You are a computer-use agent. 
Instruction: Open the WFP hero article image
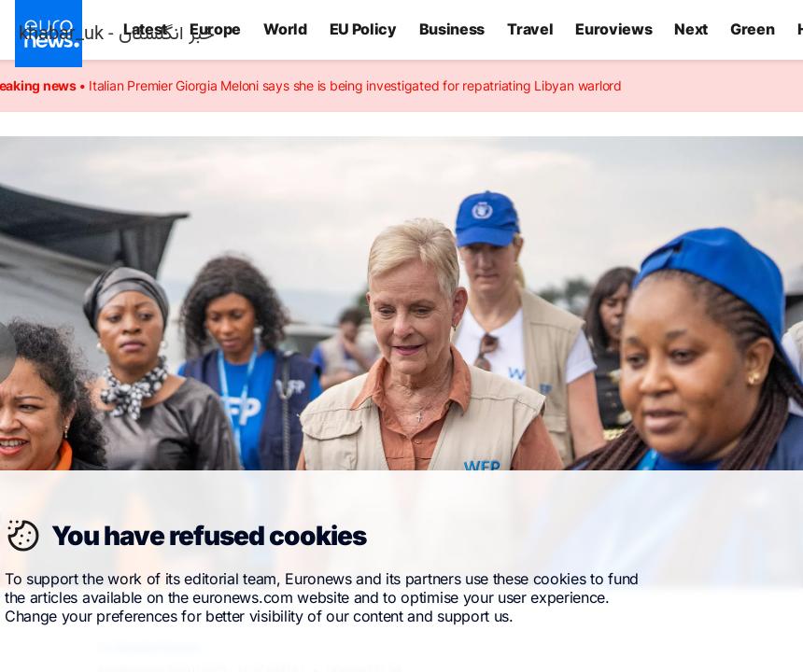tap(401, 303)
